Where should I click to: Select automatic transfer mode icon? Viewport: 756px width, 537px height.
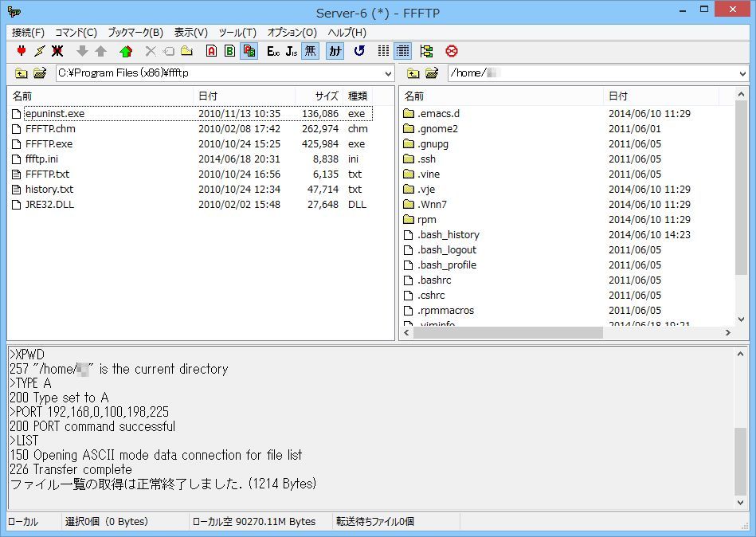click(249, 51)
